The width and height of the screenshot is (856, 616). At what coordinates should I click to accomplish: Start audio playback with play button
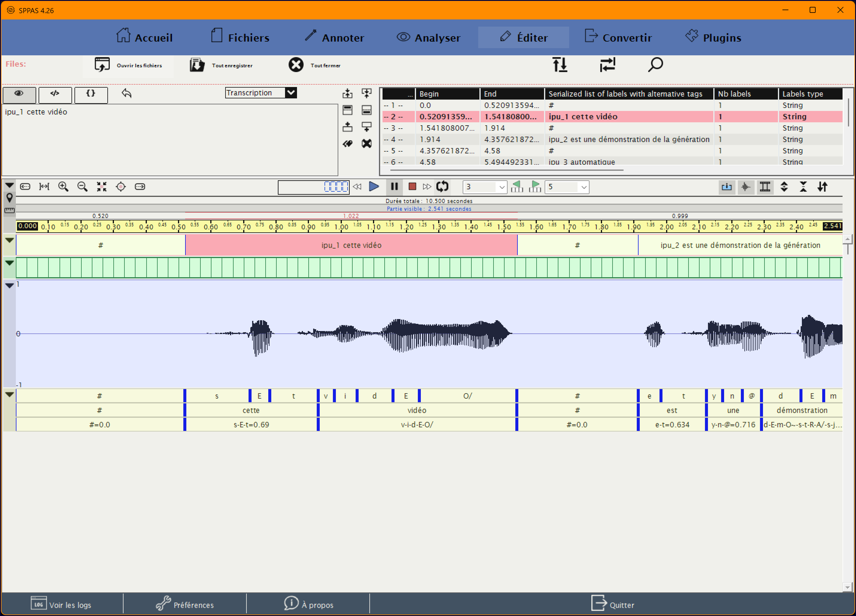(374, 187)
